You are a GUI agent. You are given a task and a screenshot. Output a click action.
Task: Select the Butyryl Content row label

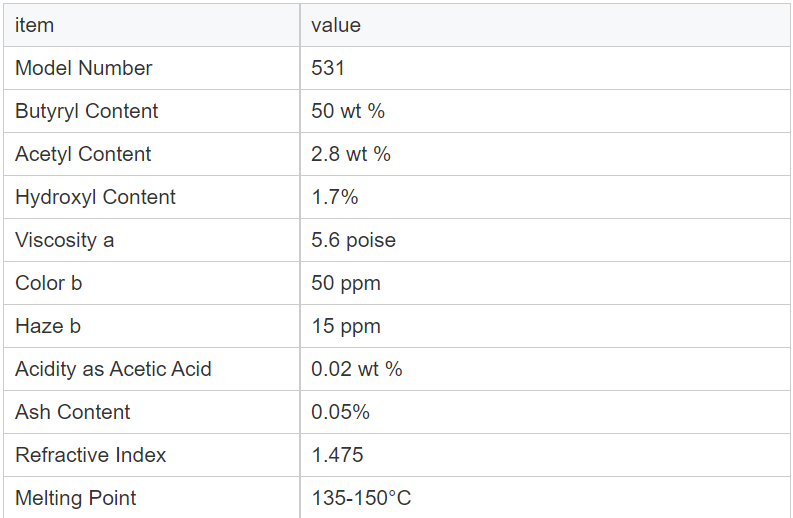tap(152, 111)
